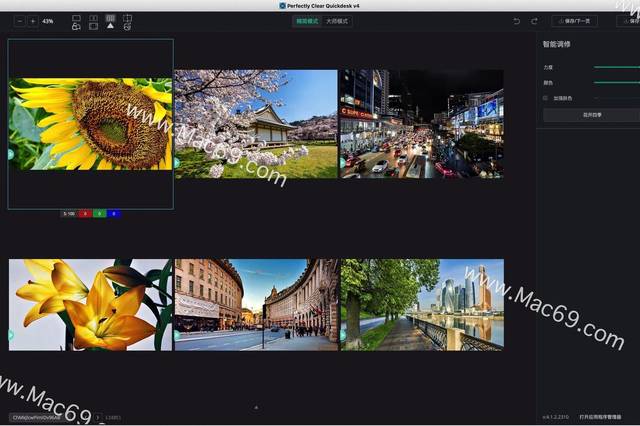The height and width of the screenshot is (426, 640).
Task: Click the gray rating label under sunflower
Action: tap(69, 213)
